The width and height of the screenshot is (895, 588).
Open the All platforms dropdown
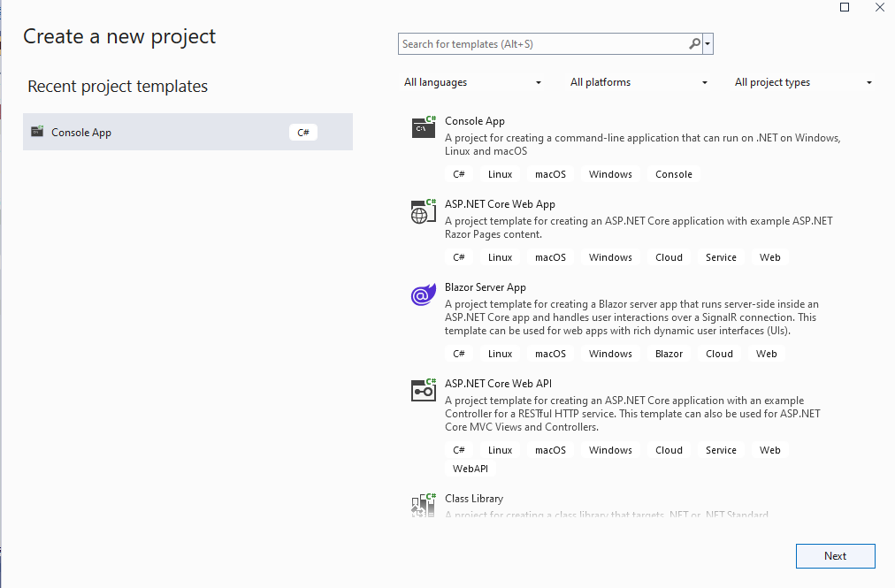[x=639, y=81]
